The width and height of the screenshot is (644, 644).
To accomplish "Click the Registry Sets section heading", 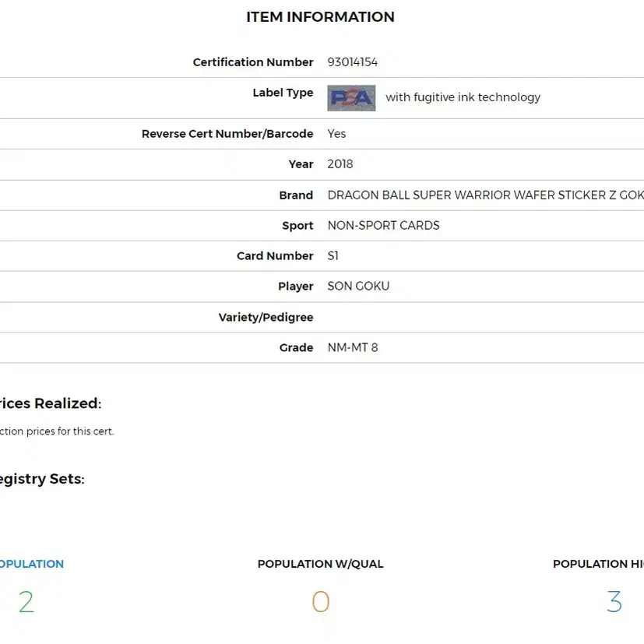I will [42, 479].
